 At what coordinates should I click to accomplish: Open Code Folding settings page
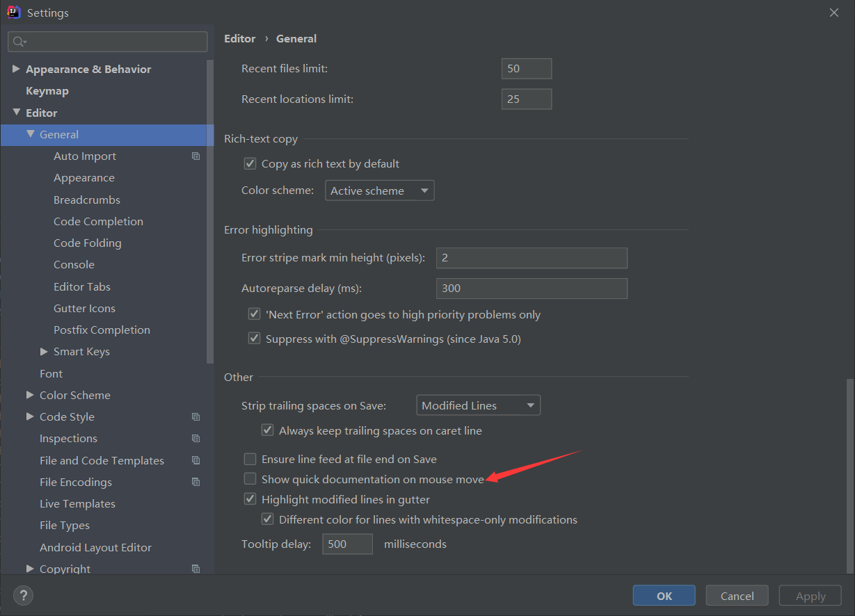pos(88,243)
